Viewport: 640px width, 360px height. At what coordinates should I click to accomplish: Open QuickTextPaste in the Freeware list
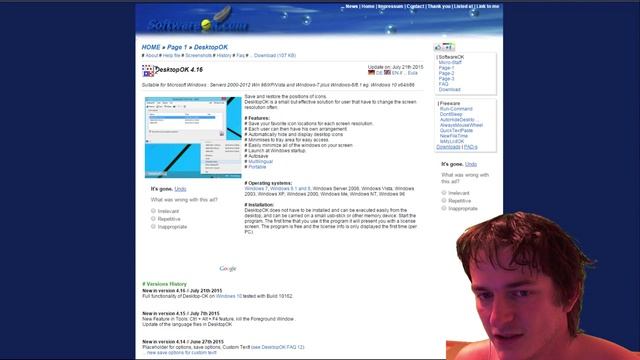(456, 131)
